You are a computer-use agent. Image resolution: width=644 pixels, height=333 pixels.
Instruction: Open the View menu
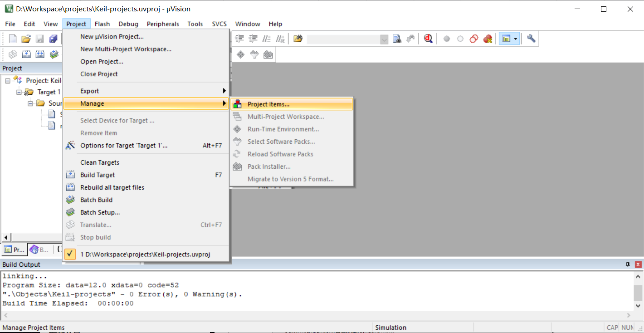tap(51, 24)
